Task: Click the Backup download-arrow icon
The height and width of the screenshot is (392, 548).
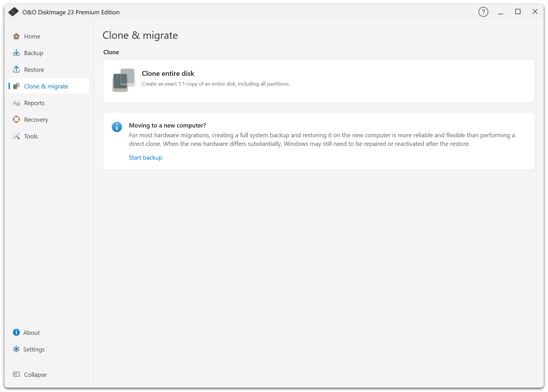Action: 16,53
